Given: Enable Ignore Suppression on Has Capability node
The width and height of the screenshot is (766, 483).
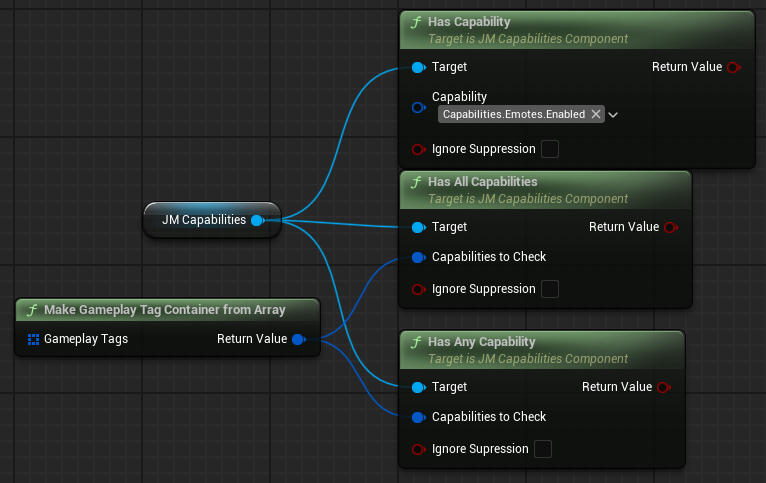Looking at the screenshot, I should [549, 149].
